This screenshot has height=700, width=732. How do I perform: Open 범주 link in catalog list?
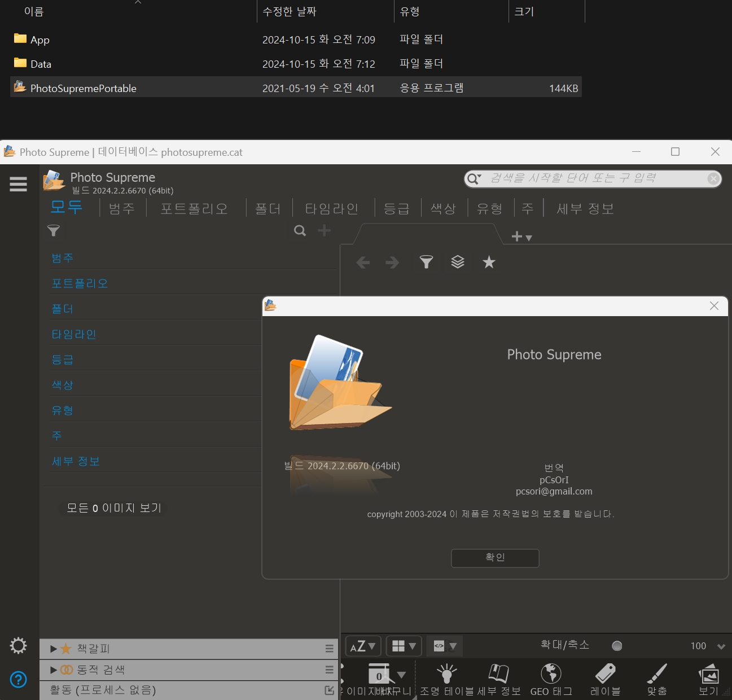pos(63,258)
